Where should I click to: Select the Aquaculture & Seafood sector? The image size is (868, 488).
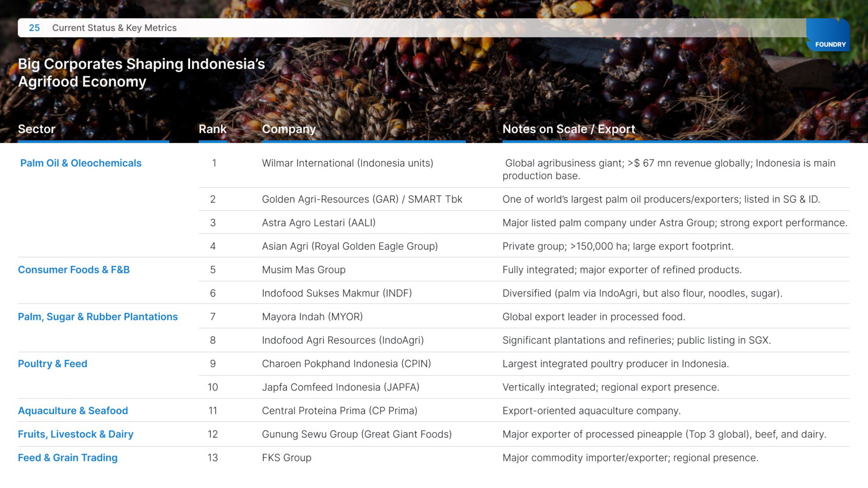pos(73,411)
